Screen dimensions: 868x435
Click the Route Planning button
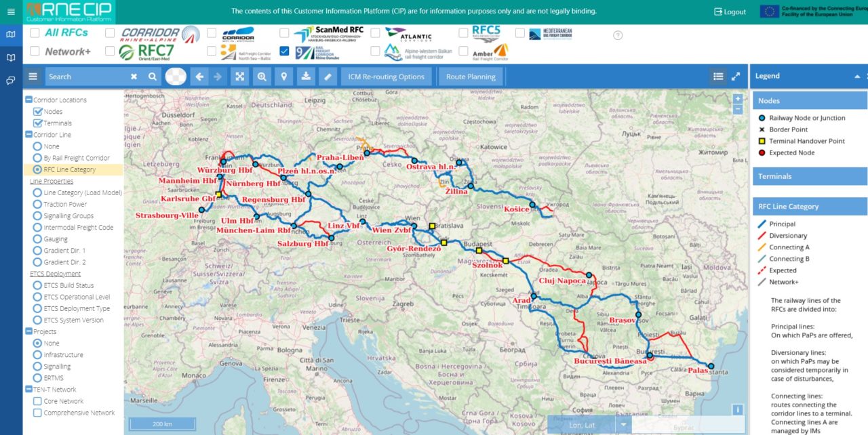tap(471, 77)
